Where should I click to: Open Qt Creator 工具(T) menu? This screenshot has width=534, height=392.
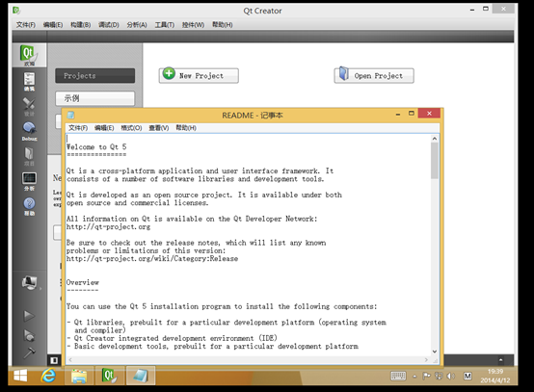pyautogui.click(x=165, y=24)
